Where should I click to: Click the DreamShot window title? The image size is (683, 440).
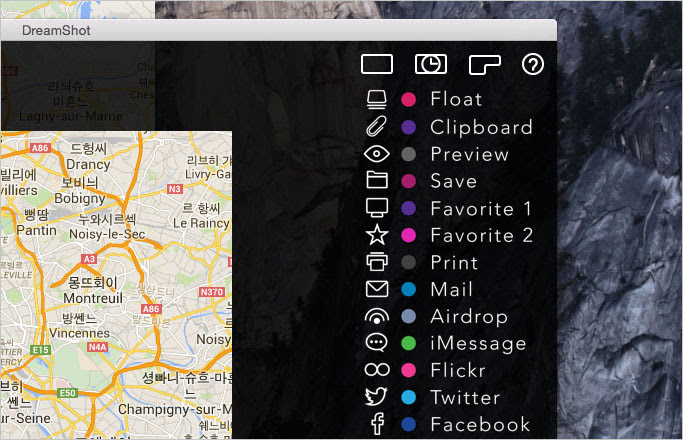pyautogui.click(x=56, y=30)
